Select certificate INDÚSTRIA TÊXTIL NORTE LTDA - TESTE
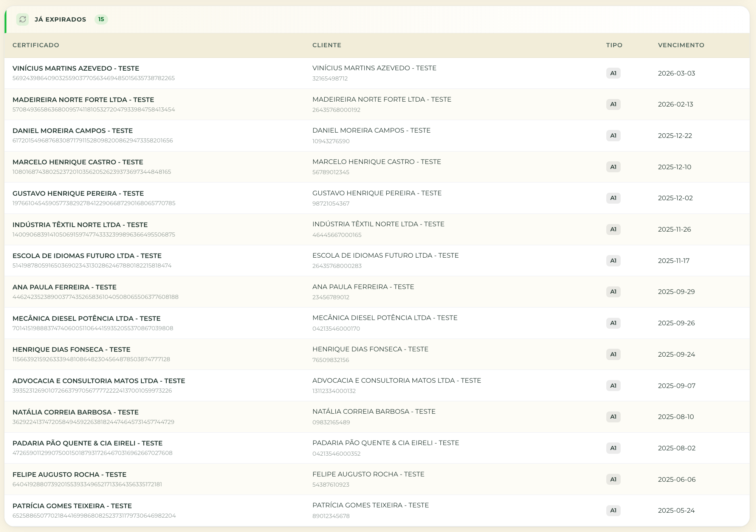The width and height of the screenshot is (756, 532). 80,225
